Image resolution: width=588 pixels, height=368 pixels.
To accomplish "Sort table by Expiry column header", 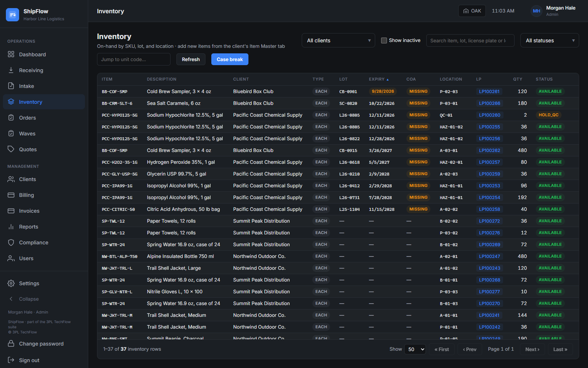I will coord(379,79).
